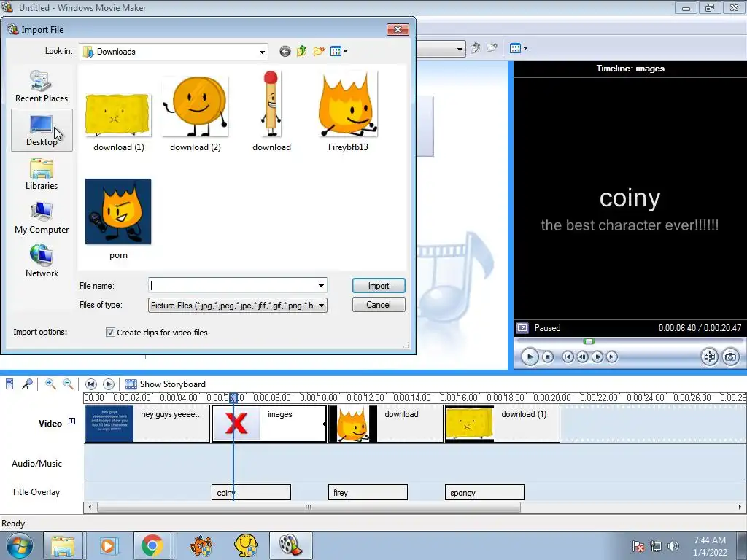Go up one level in Import dialog
The width and height of the screenshot is (747, 560).
click(301, 52)
